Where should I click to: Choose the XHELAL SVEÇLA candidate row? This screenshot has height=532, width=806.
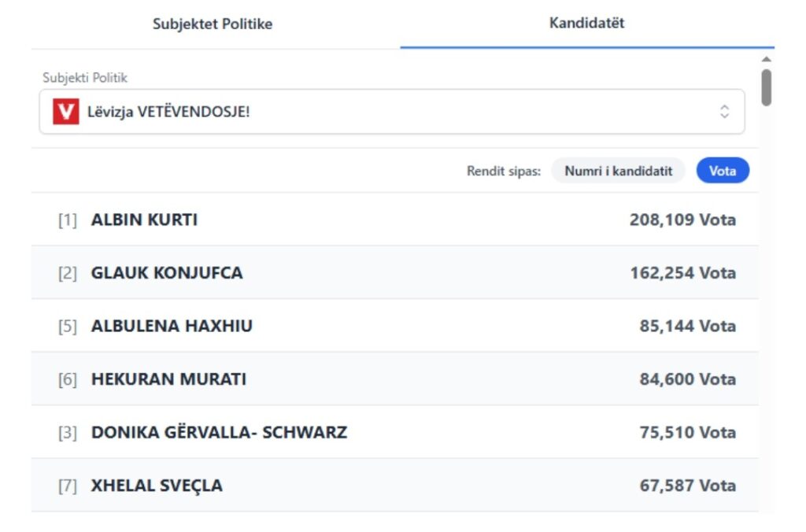click(x=394, y=486)
